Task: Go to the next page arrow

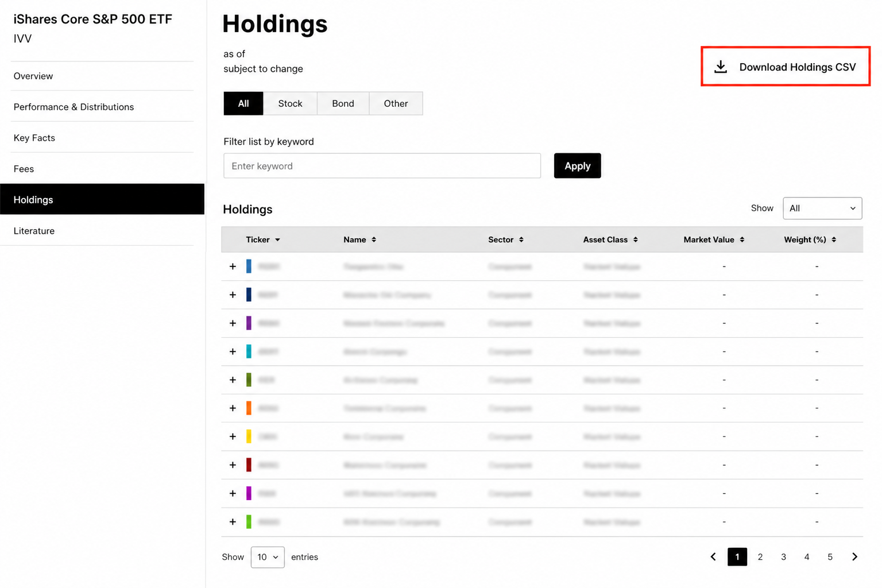Action: pos(854,557)
